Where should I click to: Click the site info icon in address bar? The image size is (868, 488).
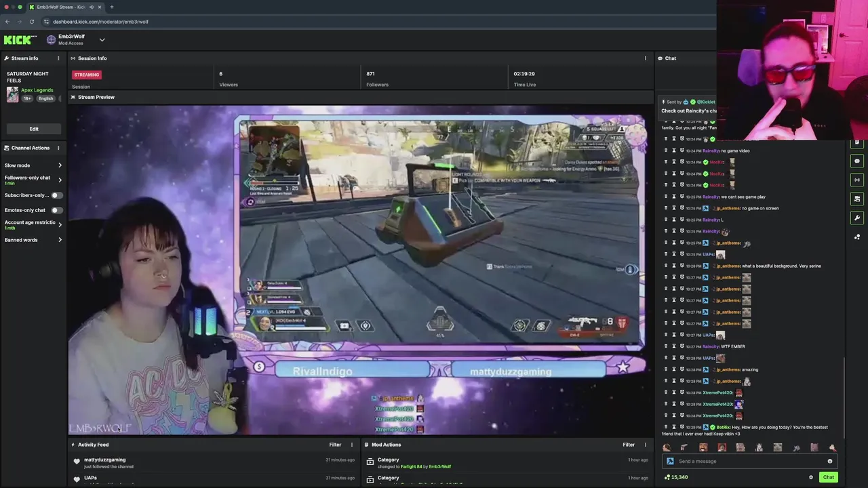[46, 22]
